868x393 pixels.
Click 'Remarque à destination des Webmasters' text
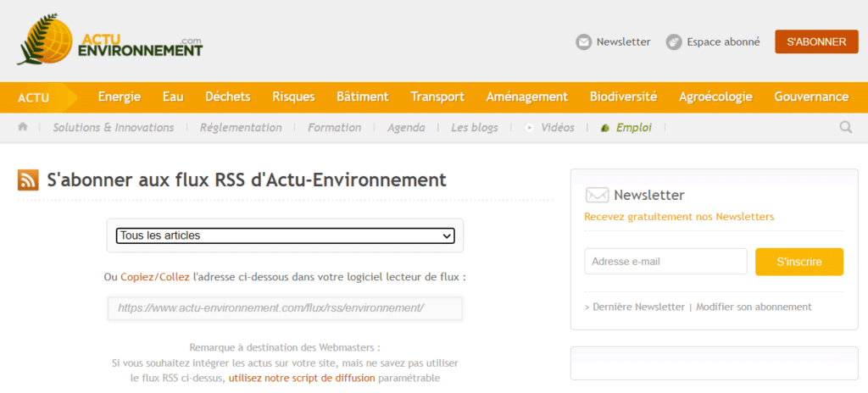[285, 348]
